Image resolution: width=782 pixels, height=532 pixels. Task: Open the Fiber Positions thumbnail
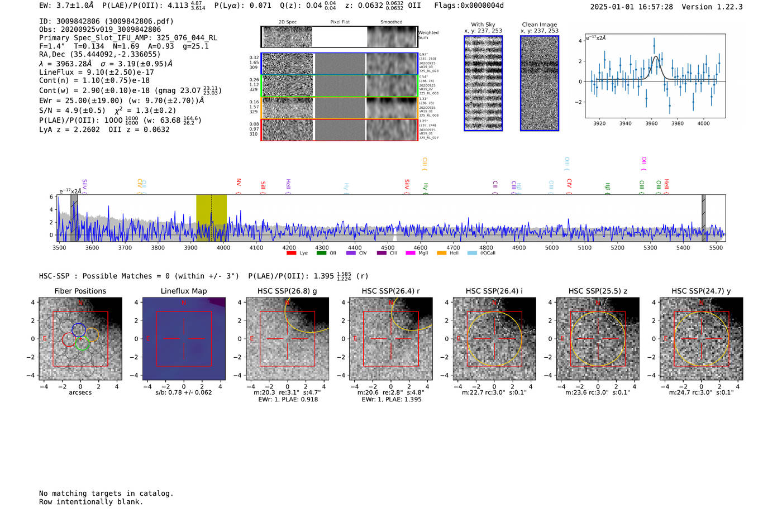80,339
